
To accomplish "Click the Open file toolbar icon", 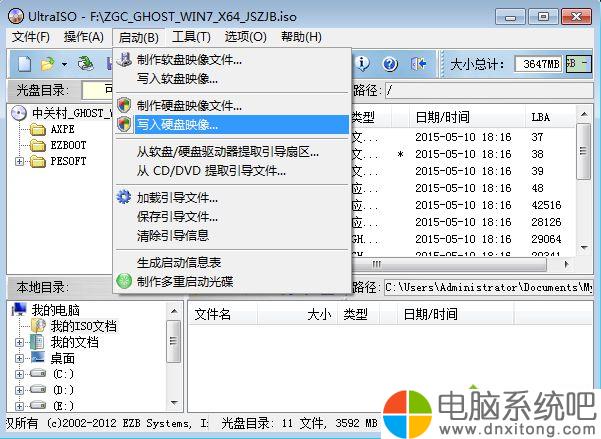I will coord(48,64).
